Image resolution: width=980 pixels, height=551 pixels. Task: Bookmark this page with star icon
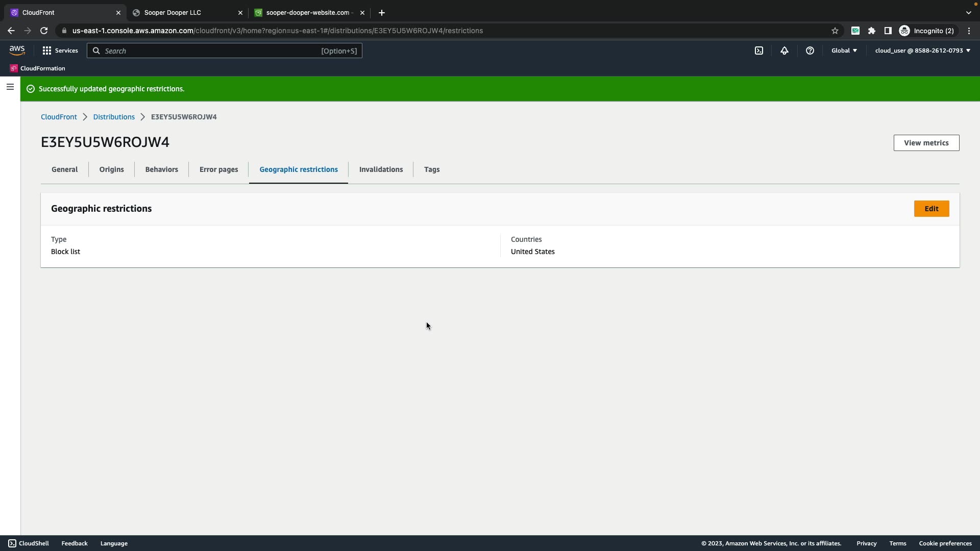coord(835,31)
